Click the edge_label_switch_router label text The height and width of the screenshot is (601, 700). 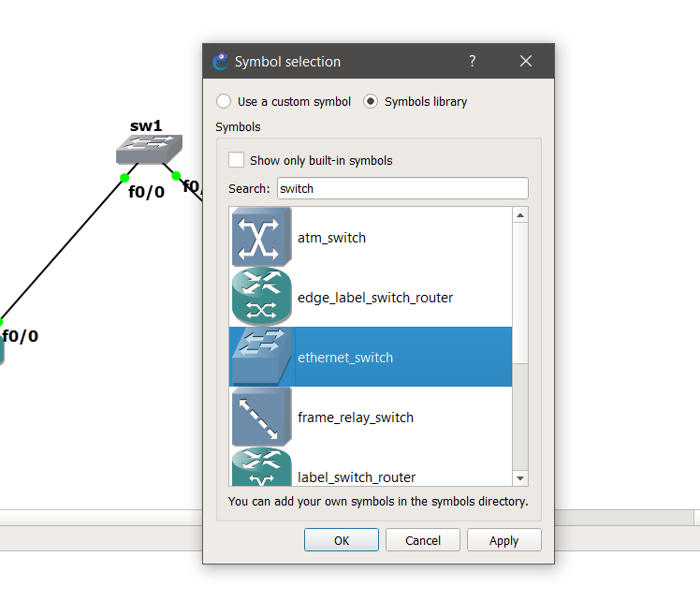(x=375, y=298)
